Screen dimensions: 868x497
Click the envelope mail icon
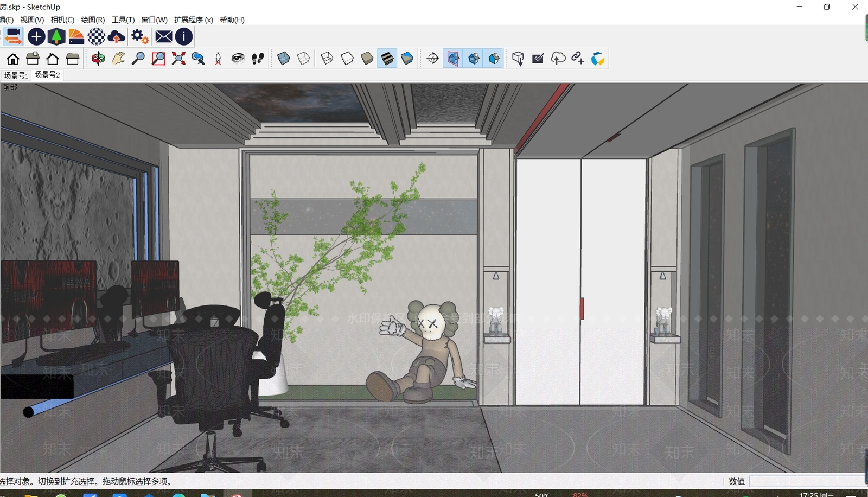pyautogui.click(x=164, y=37)
